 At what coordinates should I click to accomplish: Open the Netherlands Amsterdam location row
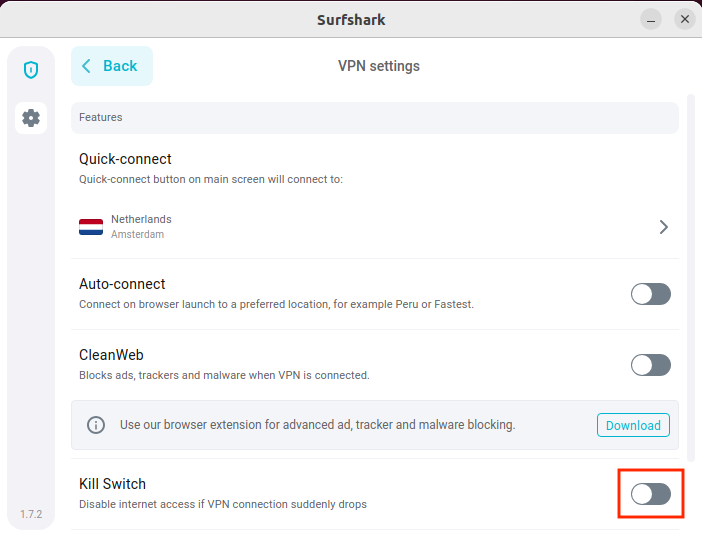(370, 227)
